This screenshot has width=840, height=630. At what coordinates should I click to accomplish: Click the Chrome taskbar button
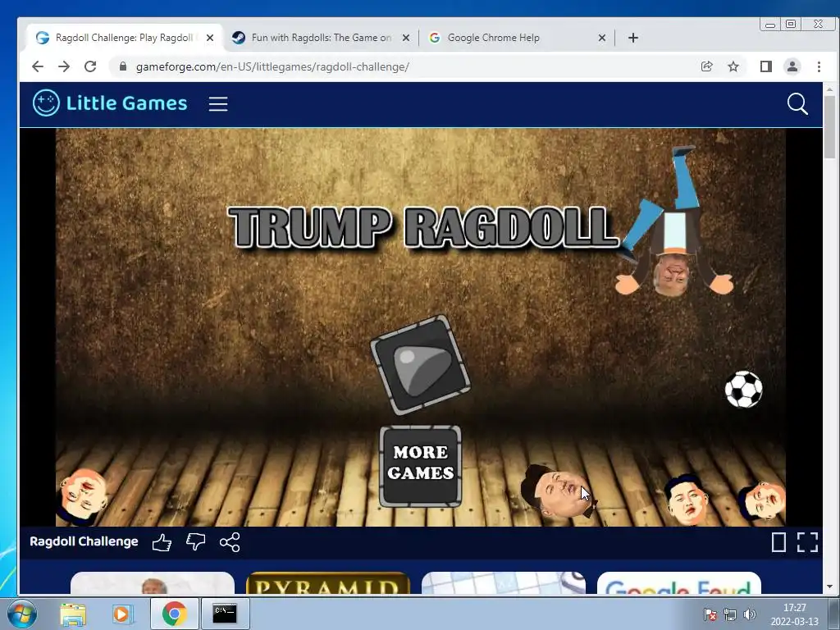pyautogui.click(x=174, y=614)
